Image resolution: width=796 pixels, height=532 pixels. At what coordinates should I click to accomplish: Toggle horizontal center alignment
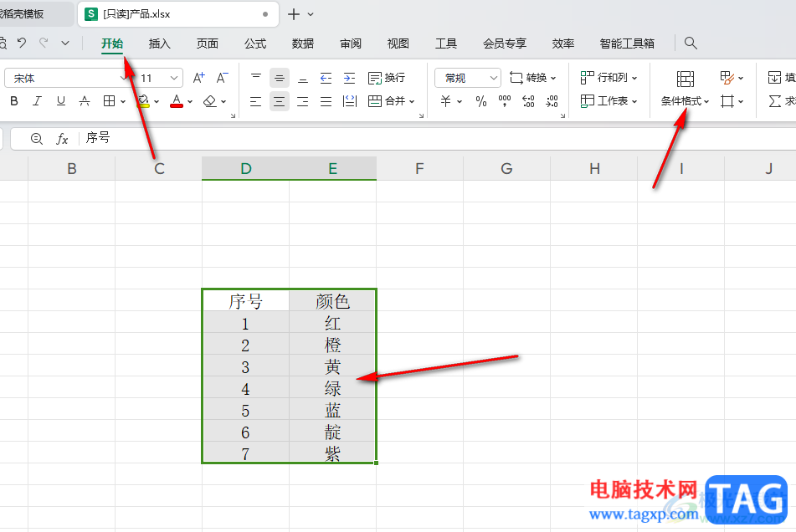click(280, 101)
